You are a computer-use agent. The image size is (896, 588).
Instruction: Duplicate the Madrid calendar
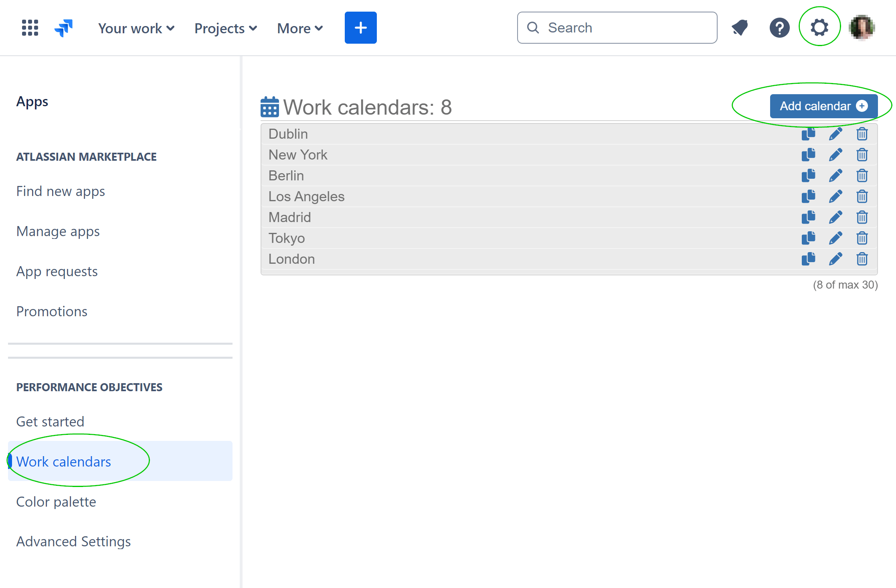pyautogui.click(x=809, y=217)
